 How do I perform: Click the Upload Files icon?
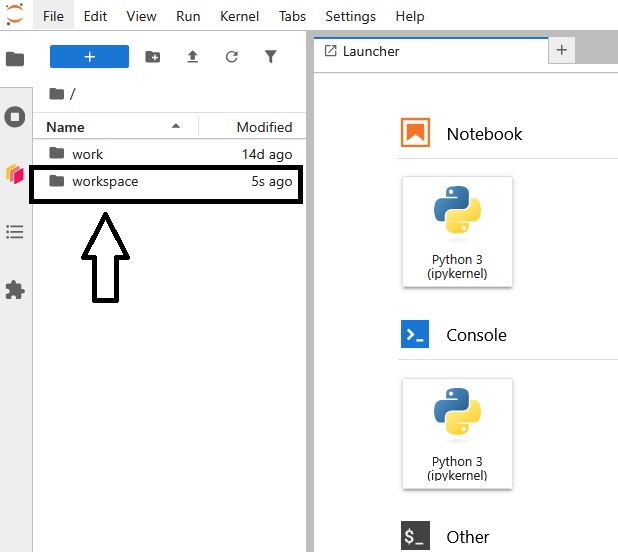coord(193,57)
